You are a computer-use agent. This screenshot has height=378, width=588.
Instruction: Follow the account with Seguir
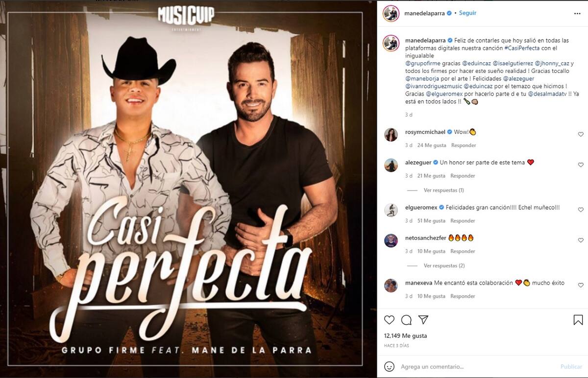pos(467,13)
